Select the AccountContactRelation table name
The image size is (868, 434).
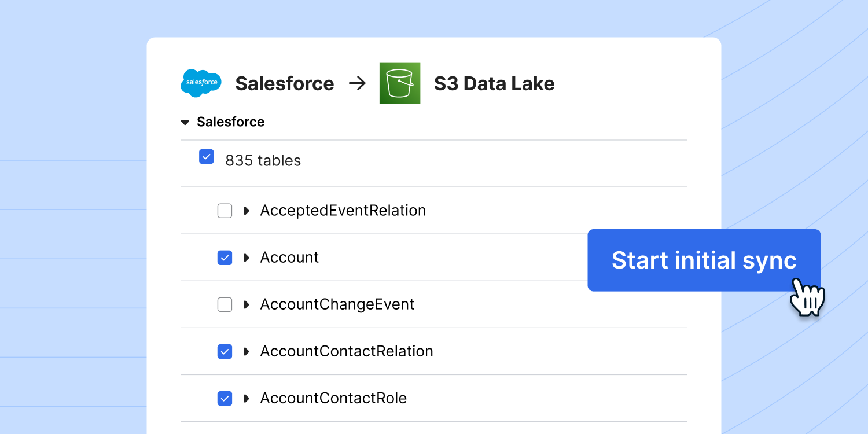[347, 351]
